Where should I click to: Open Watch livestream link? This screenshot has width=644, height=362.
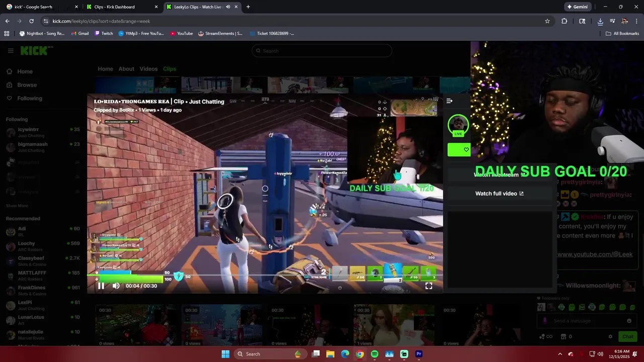[x=500, y=175]
